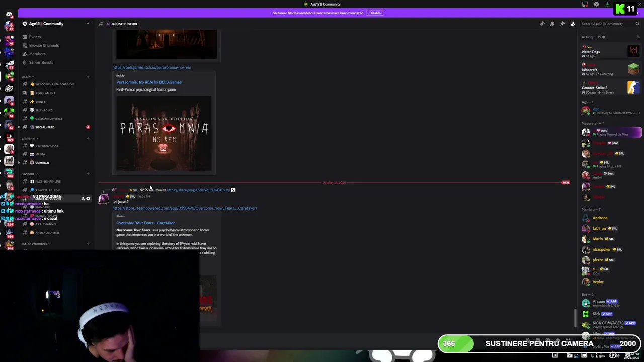644x362 pixels.
Task: Open Activity settings gear icon
Action: coord(603,37)
